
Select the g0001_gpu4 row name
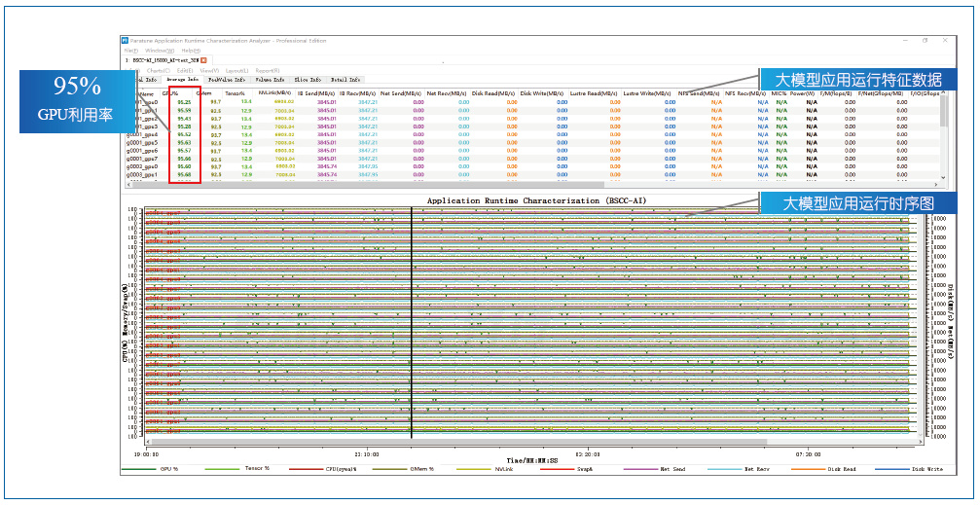142,133
